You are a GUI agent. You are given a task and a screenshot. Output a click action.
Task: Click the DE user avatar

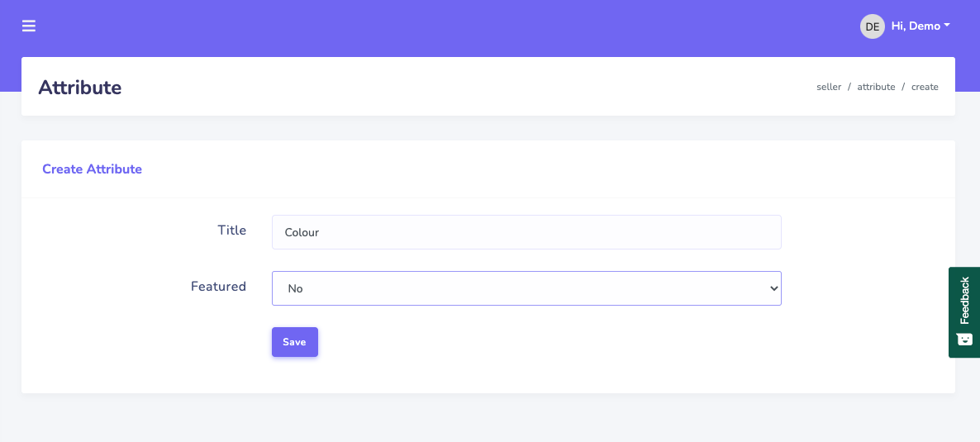pos(872,26)
